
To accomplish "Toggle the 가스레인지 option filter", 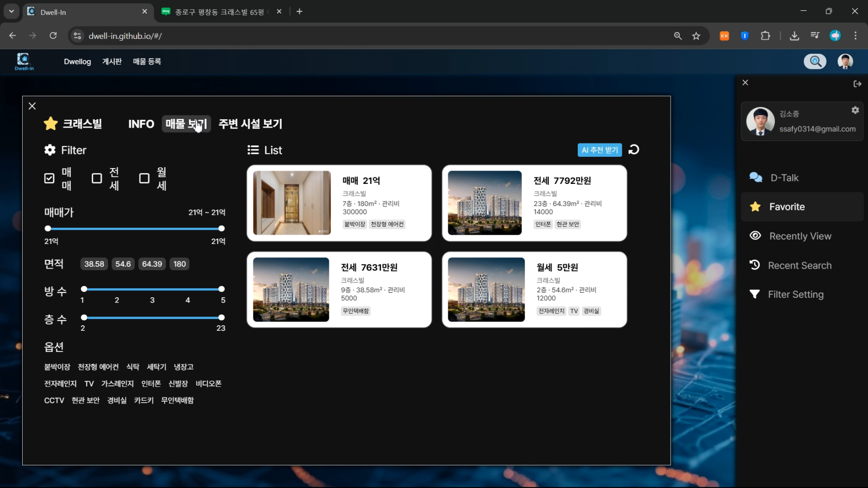I will 117,383.
